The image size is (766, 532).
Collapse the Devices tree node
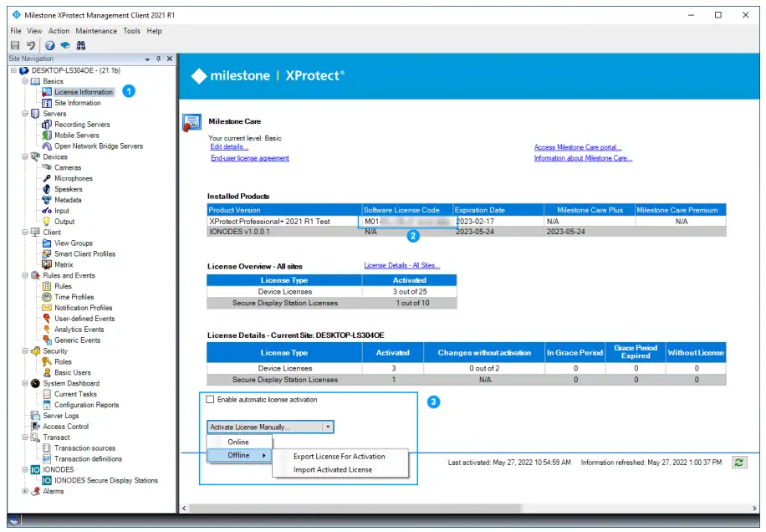[x=25, y=156]
